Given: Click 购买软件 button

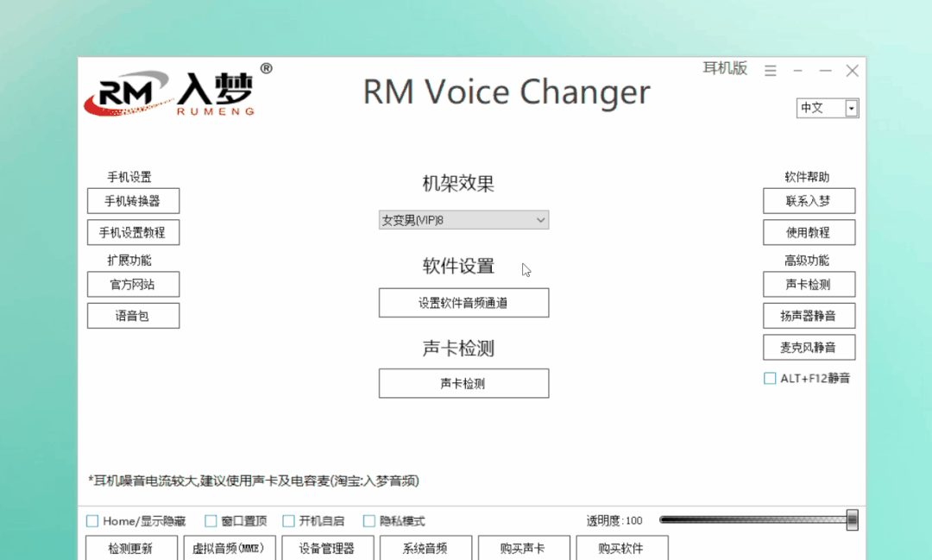Looking at the screenshot, I should tap(621, 548).
